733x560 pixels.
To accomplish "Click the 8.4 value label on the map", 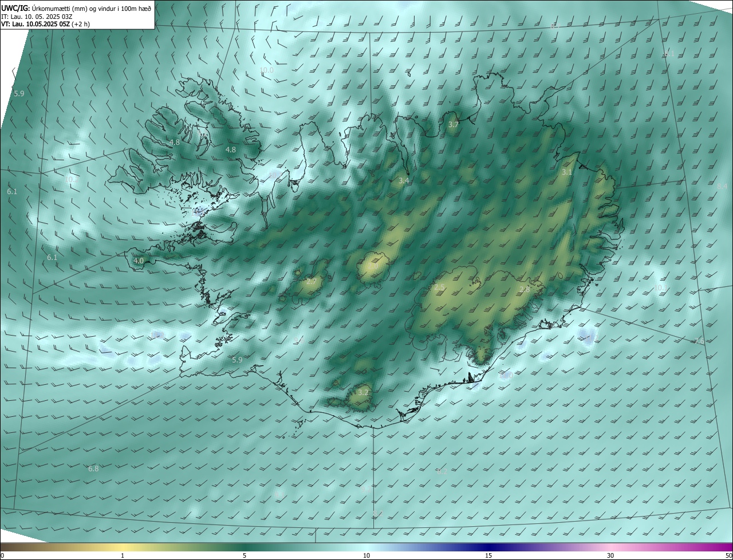I will pos(722,186).
